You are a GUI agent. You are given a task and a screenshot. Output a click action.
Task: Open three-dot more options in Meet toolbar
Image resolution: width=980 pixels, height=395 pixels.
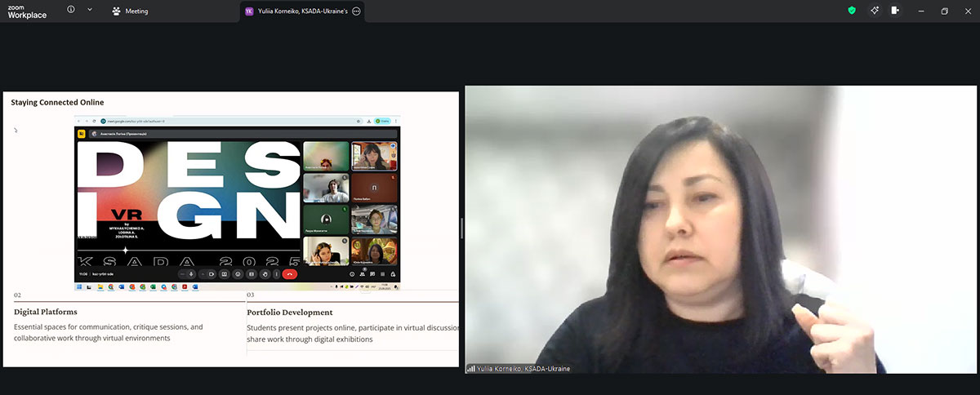coord(277,274)
